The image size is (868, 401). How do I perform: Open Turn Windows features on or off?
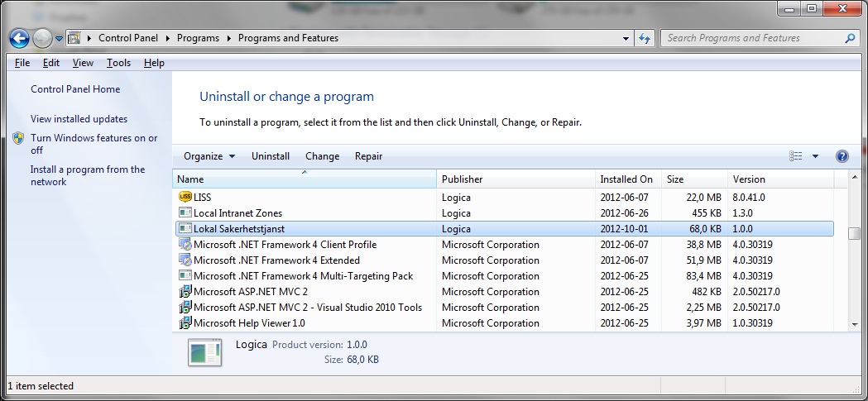click(94, 144)
